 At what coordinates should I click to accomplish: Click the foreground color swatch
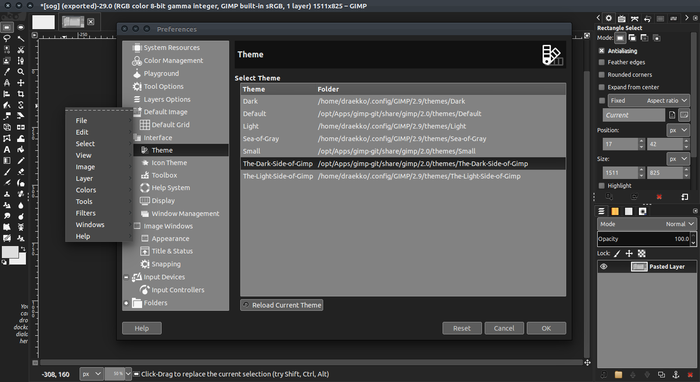pyautogui.click(x=9, y=252)
